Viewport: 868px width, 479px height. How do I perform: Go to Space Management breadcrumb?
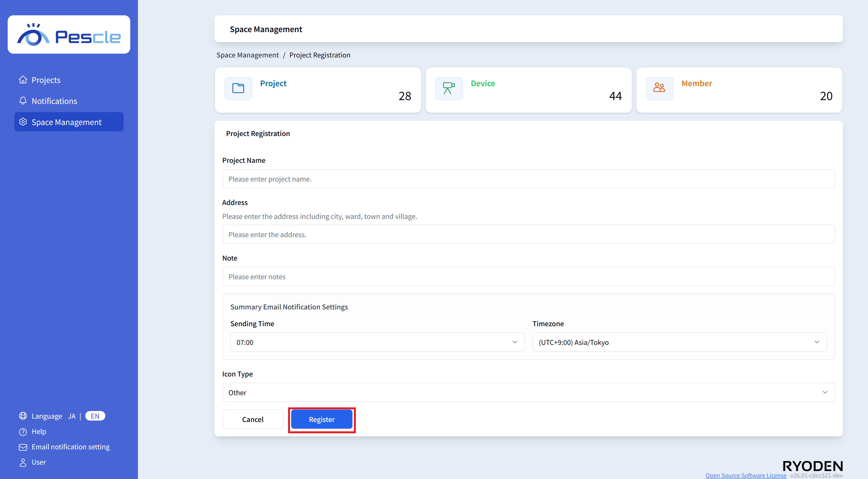(247, 55)
